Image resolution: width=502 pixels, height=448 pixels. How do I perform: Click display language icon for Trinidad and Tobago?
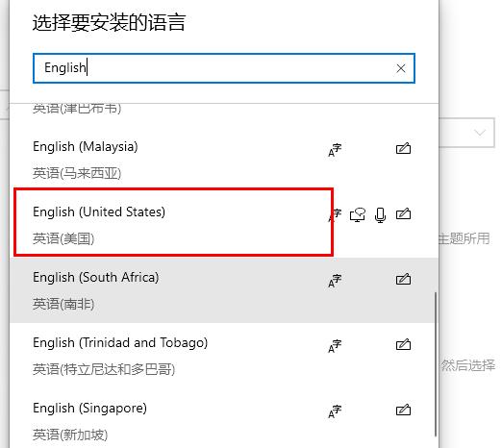tap(335, 346)
